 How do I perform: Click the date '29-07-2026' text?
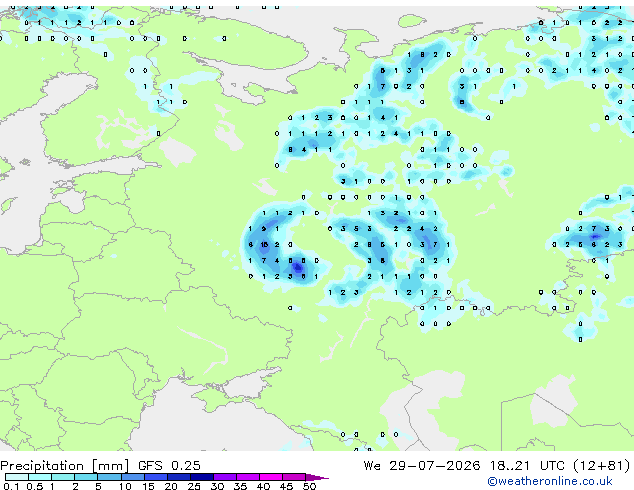[435, 466]
